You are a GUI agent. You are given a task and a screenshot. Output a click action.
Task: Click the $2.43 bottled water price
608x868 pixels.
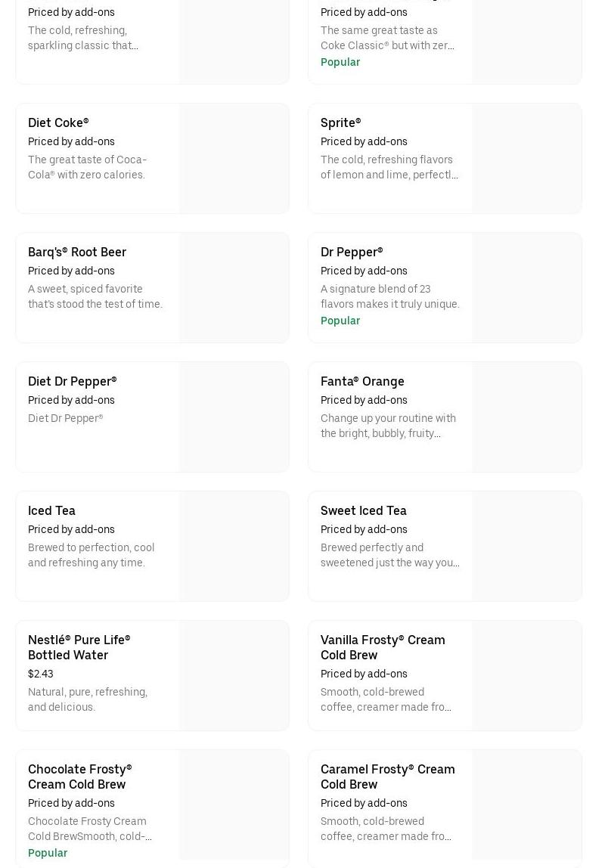(x=41, y=674)
